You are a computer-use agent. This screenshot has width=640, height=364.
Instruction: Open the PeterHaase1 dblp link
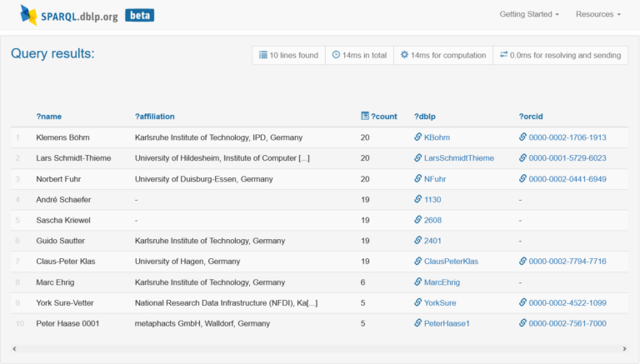point(447,323)
